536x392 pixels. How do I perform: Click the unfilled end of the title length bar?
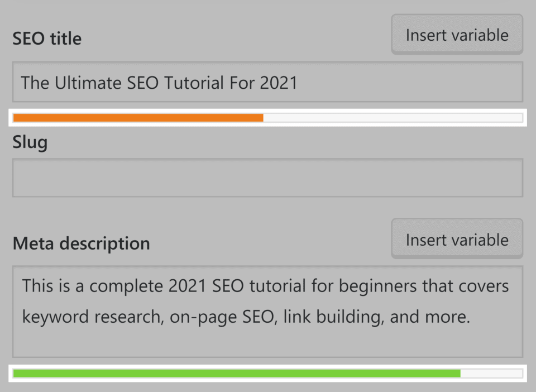(391, 117)
